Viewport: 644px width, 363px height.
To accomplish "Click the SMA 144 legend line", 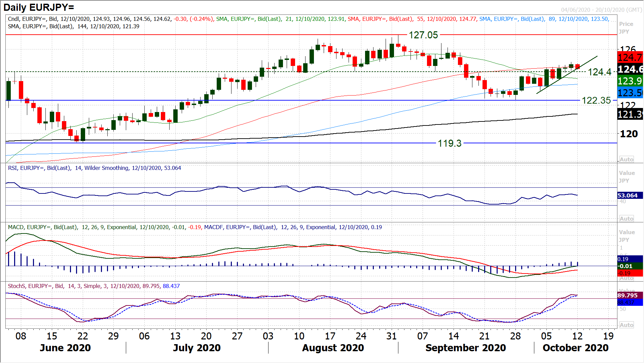I will pos(74,26).
